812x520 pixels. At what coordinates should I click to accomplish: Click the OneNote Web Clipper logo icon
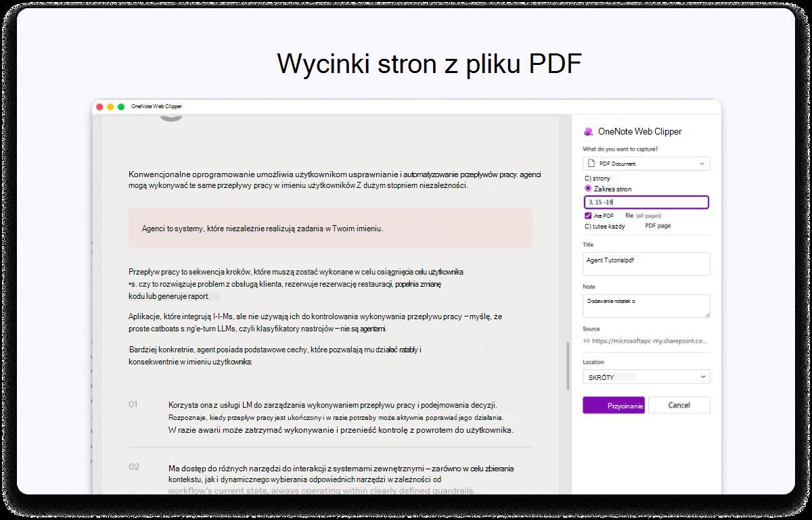coord(589,131)
